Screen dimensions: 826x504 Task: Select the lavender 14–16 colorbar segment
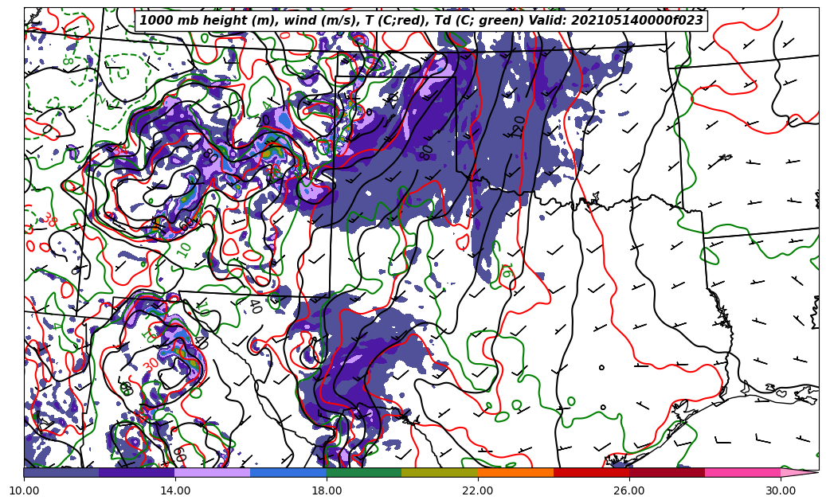pos(213,472)
